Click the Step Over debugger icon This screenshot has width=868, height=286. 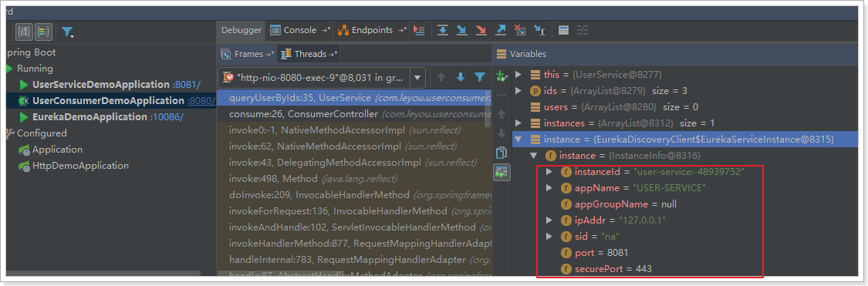point(442,30)
